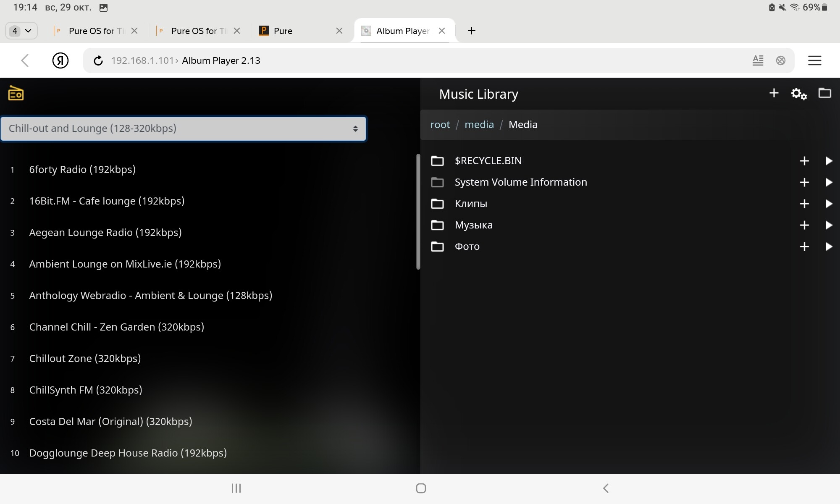This screenshot has width=840, height=504.
Task: Click the plus icon in Music Library header
Action: tap(774, 93)
